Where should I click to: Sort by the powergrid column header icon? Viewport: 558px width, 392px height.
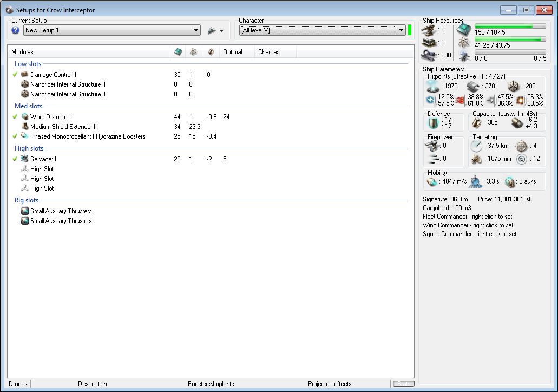coord(194,52)
